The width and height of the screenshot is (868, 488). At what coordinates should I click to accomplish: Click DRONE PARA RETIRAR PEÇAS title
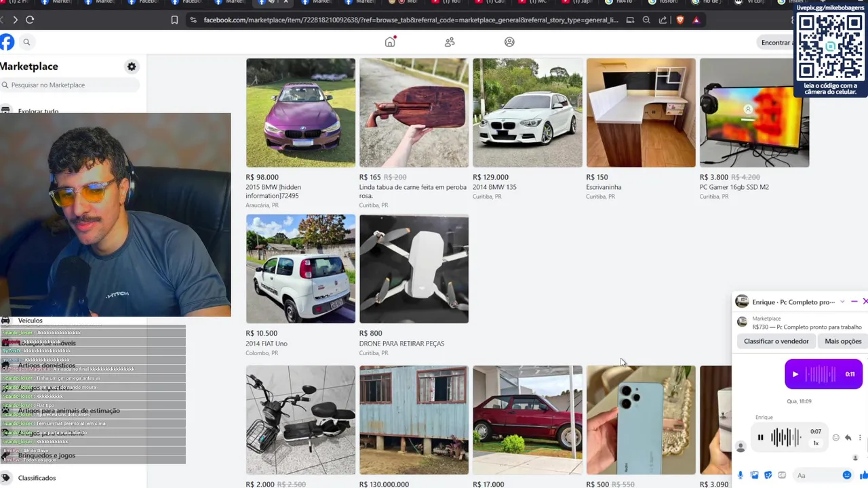(x=401, y=344)
